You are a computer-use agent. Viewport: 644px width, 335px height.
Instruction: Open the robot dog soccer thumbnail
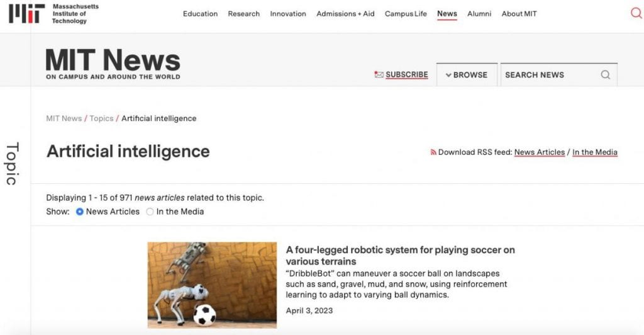pyautogui.click(x=212, y=285)
